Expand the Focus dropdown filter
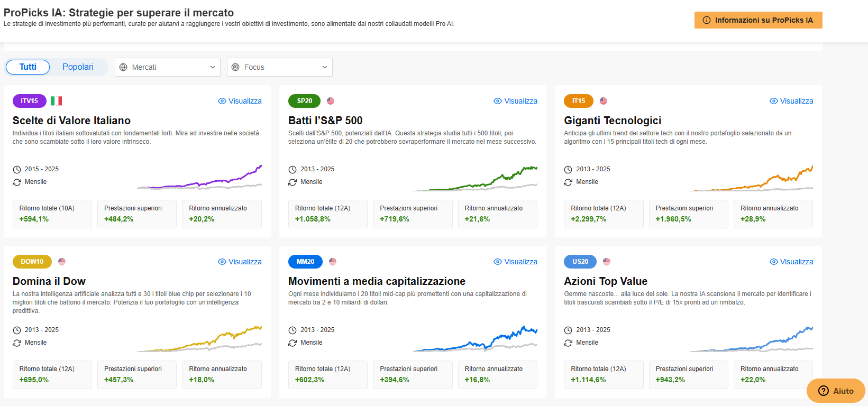The width and height of the screenshot is (868, 406). coord(279,67)
